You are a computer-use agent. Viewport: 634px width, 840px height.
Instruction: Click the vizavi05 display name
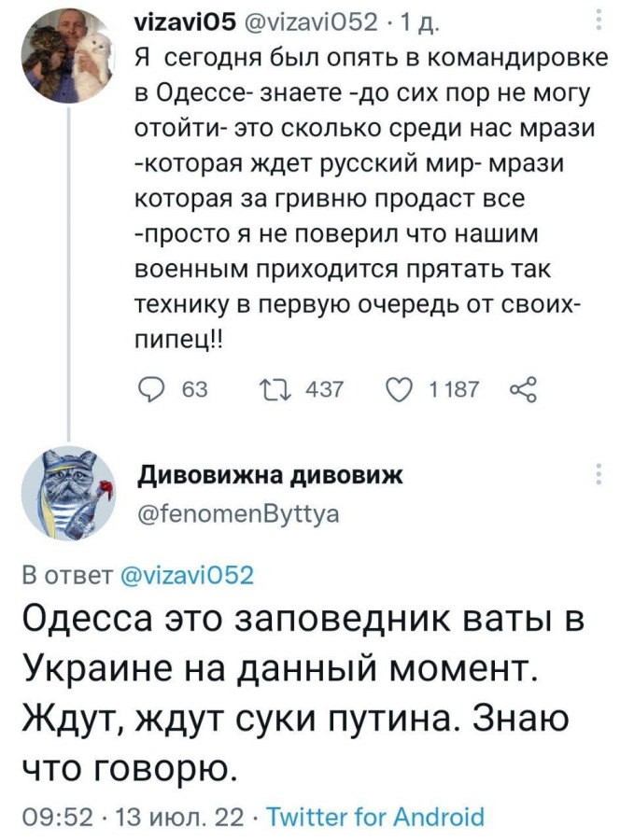184,22
